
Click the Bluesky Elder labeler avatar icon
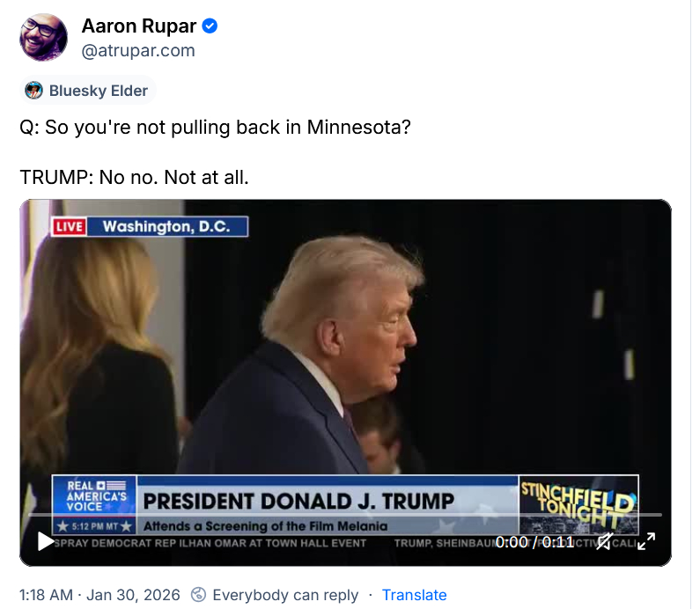[34, 91]
